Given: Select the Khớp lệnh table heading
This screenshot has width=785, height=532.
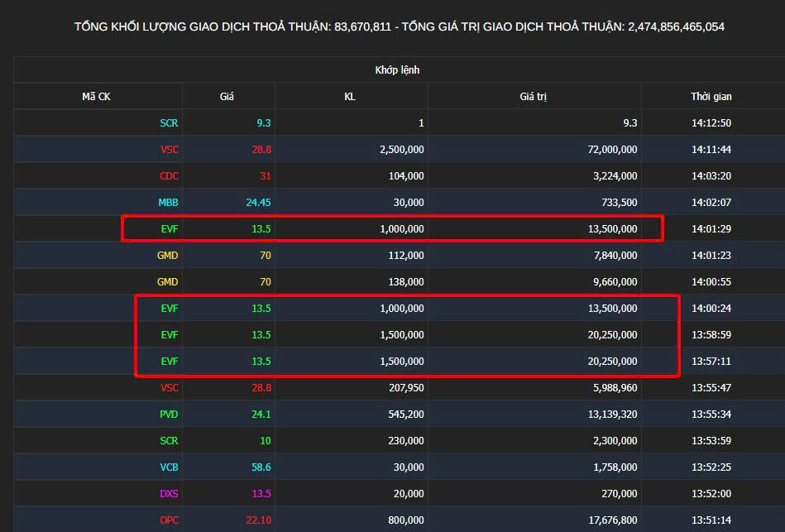Looking at the screenshot, I should coord(397,70).
